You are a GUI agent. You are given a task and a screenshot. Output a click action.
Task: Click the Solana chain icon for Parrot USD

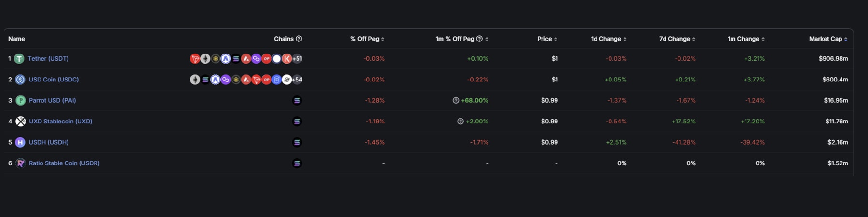(297, 100)
